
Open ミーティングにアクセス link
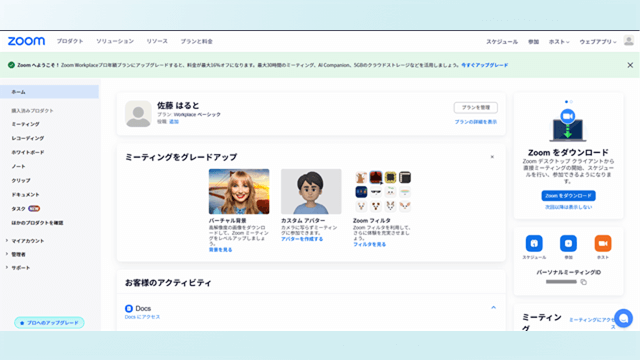coord(592,323)
